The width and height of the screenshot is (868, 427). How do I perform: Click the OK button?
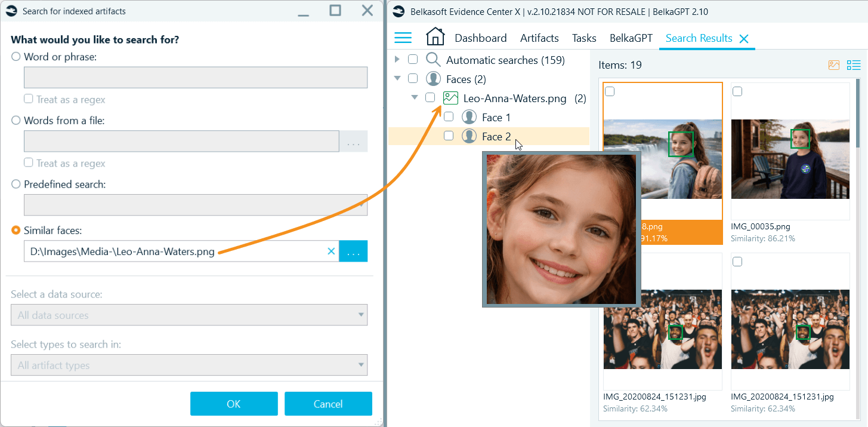pos(233,404)
